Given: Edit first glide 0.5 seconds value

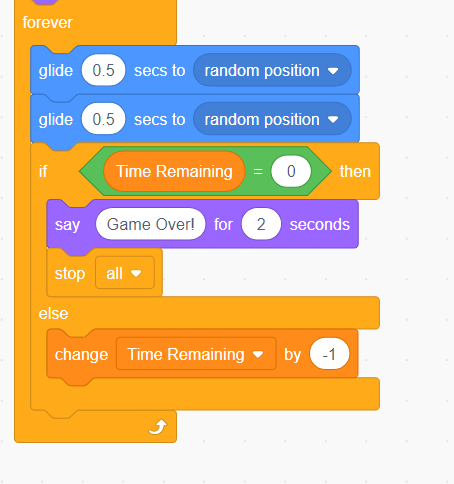Looking at the screenshot, I should [103, 70].
